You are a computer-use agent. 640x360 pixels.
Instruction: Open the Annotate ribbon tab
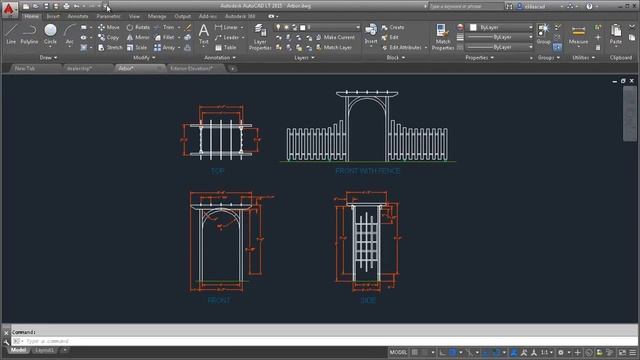click(78, 16)
